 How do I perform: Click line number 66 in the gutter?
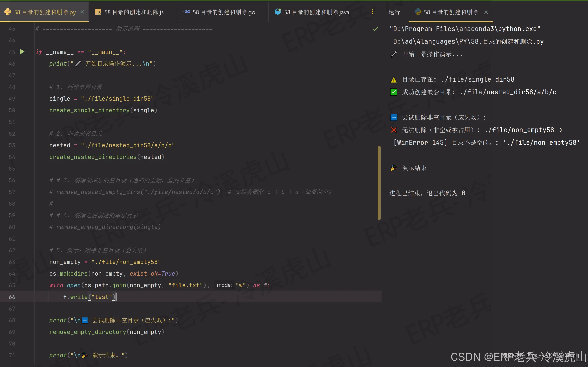click(x=12, y=297)
